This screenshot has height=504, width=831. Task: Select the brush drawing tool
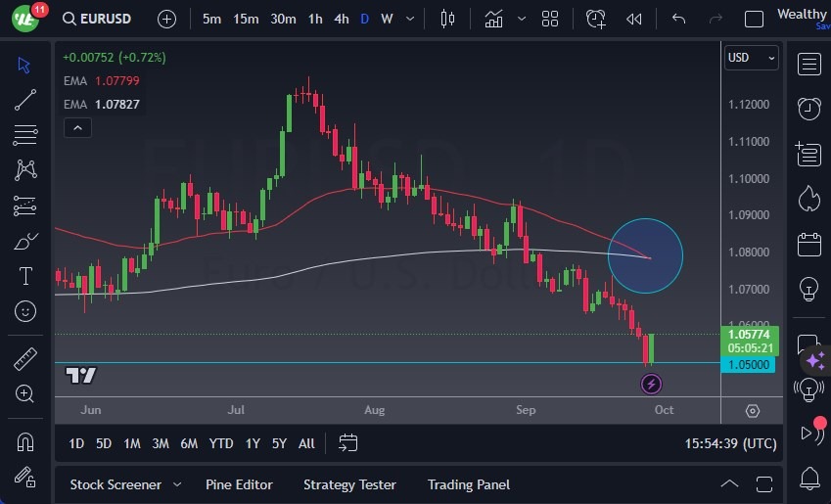point(25,242)
